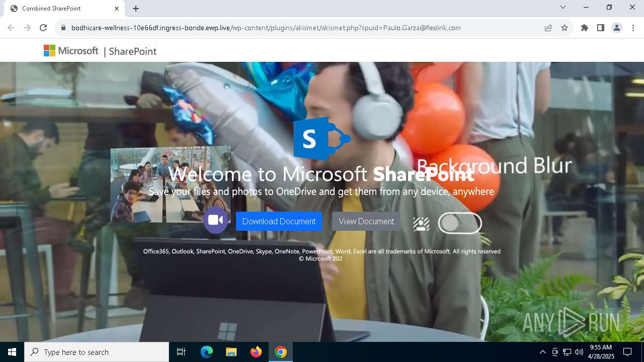Click the Welcome to Microsoft SharePoint heading
Image resolution: width=644 pixels, height=362 pixels.
[x=321, y=174]
